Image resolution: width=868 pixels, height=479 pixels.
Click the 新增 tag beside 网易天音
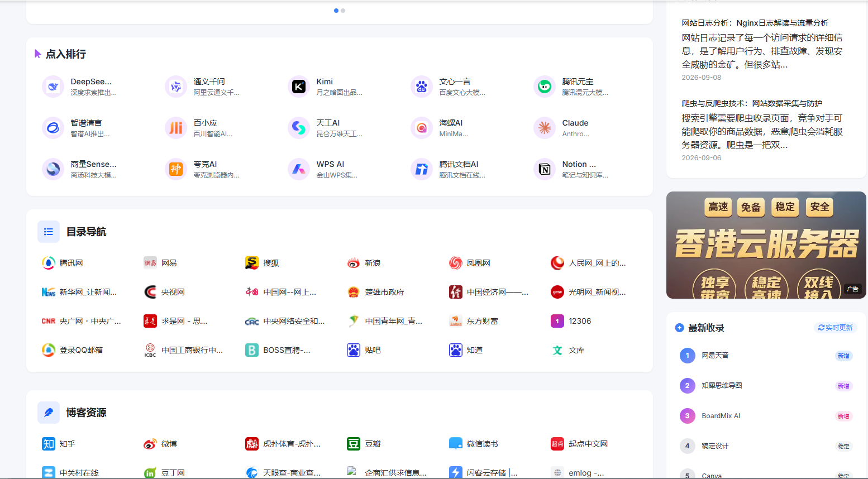click(843, 356)
